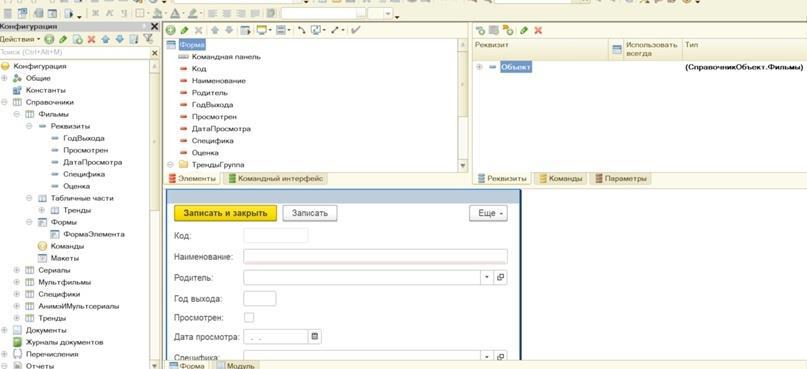Open the Специфика field dropdown arrow
Image resolution: width=807 pixels, height=369 pixels.
pos(487,356)
